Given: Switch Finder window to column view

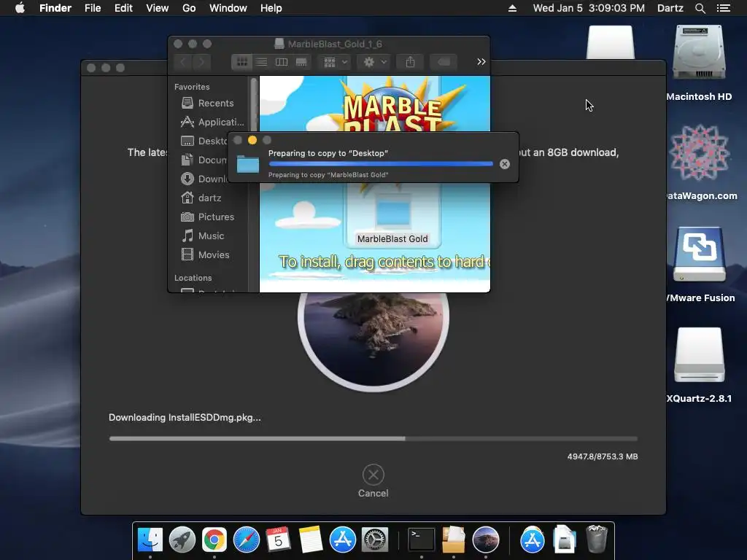Looking at the screenshot, I should click(x=282, y=62).
